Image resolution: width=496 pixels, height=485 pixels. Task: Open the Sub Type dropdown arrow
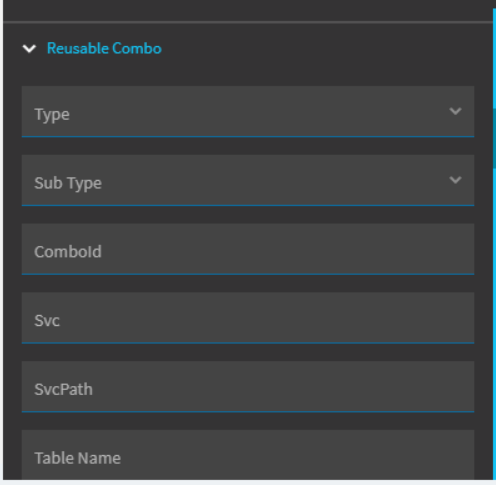pos(455,180)
